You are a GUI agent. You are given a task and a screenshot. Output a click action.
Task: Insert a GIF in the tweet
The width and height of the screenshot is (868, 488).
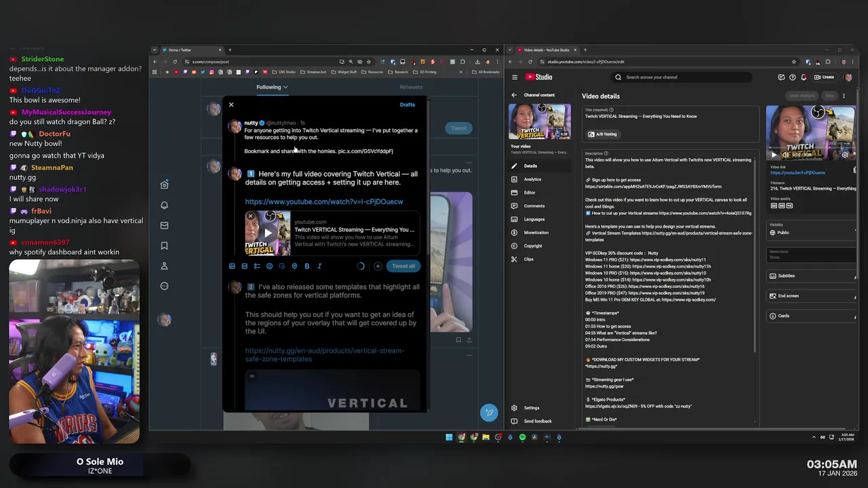pyautogui.click(x=245, y=266)
